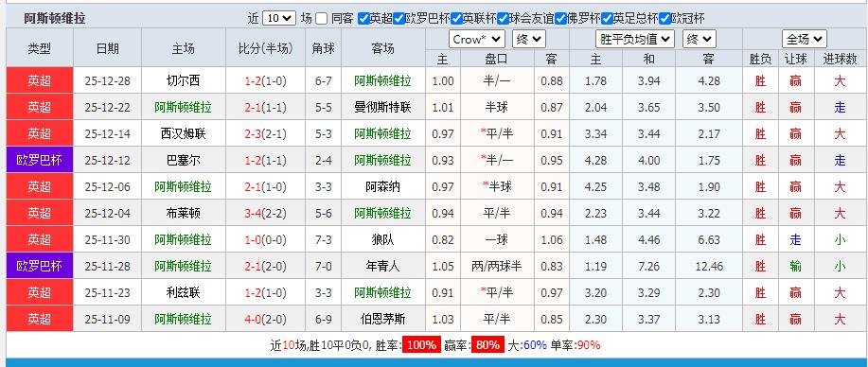Click date 25-11-23
The height and width of the screenshot is (367, 868).
coord(107,293)
